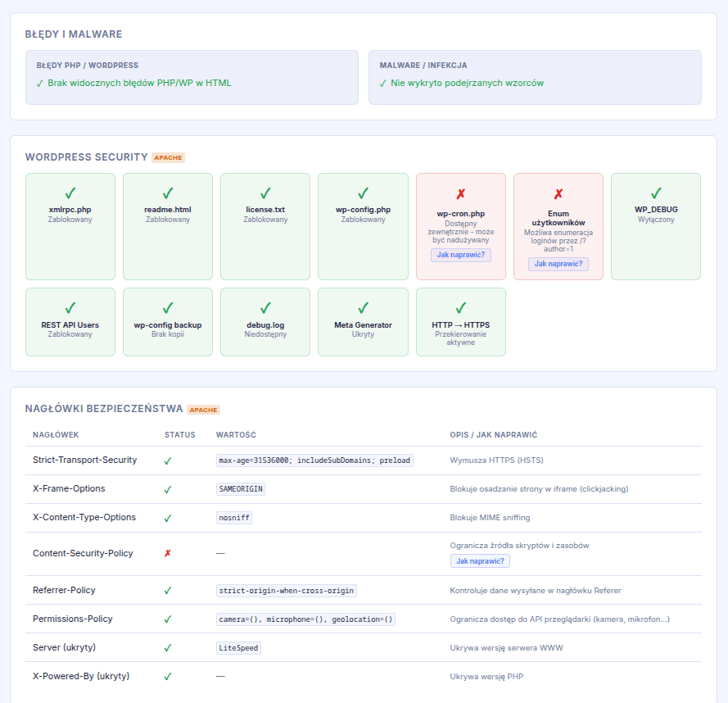The image size is (728, 703).
Task: Click the LiteSpeed server value
Action: (x=238, y=648)
